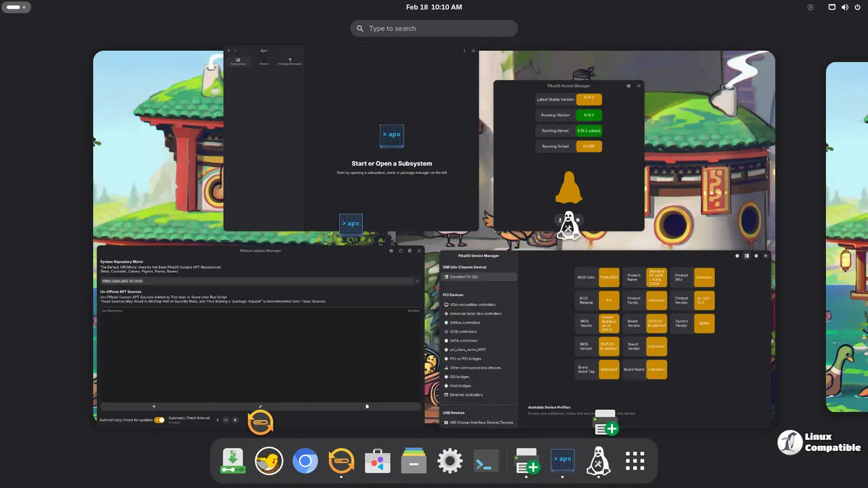Open the Feb 18 clock calendar menu
Screen dimensions: 868x488
coord(434,7)
